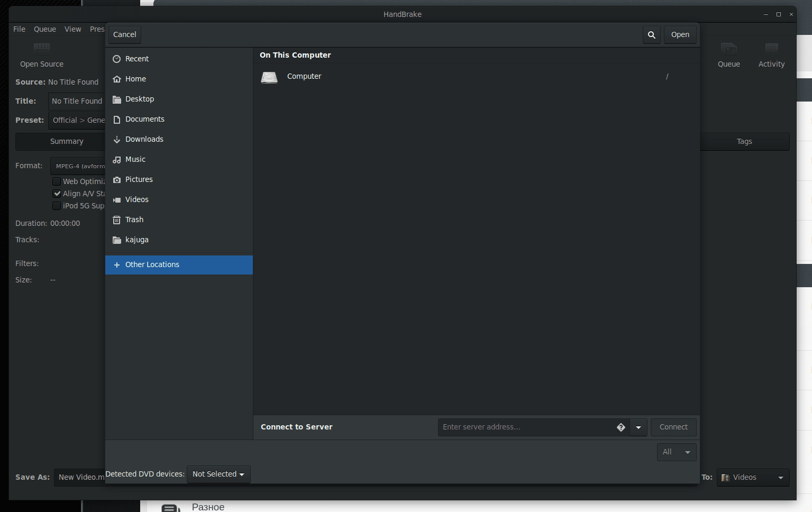Select the Downloads arrow icon
The height and width of the screenshot is (512, 812).
[117, 139]
